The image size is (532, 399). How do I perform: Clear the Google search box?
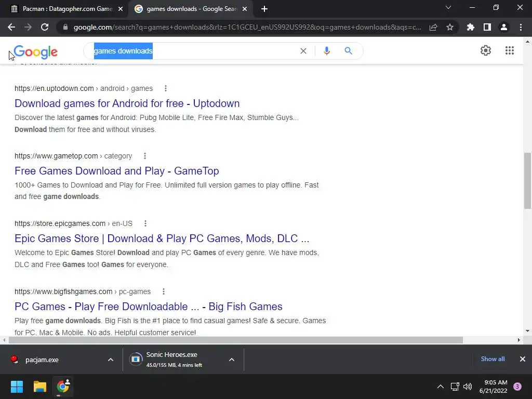(303, 51)
